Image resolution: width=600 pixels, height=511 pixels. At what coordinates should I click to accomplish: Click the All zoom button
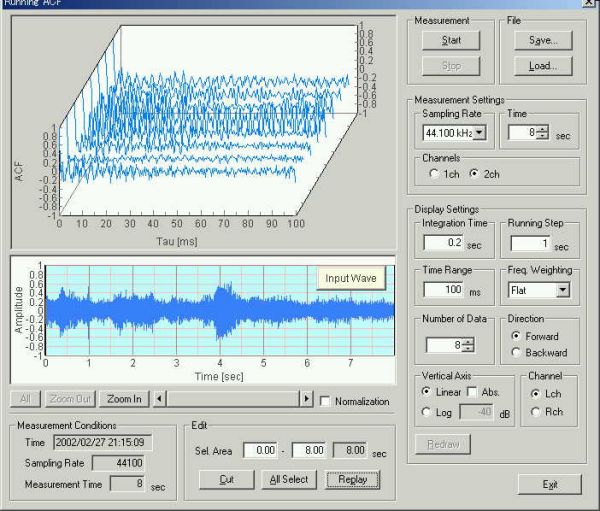25,399
